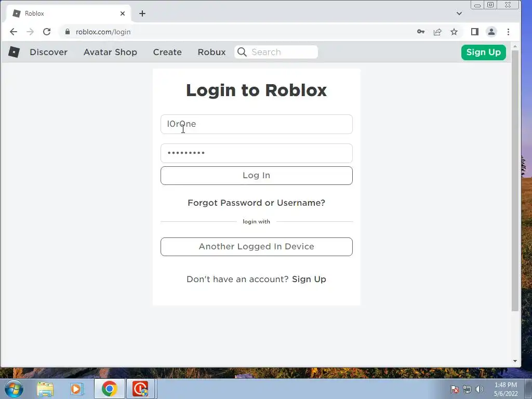
Task: Click the search magnifier icon
Action: point(242,52)
